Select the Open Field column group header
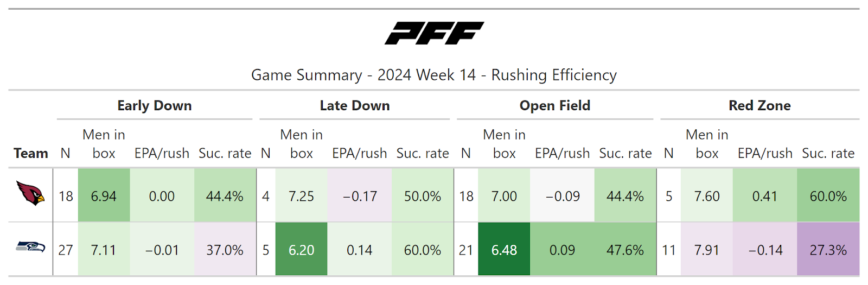 (x=555, y=106)
